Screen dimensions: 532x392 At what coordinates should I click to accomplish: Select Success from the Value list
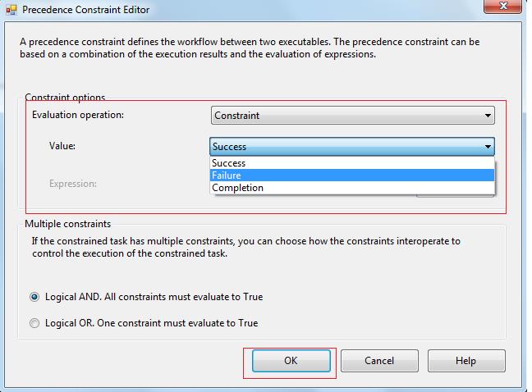coord(229,163)
